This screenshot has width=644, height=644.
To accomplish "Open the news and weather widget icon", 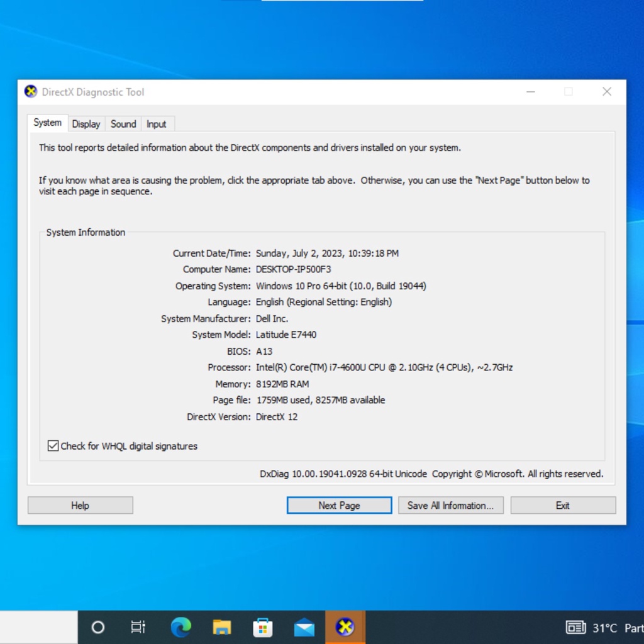I will tap(575, 628).
